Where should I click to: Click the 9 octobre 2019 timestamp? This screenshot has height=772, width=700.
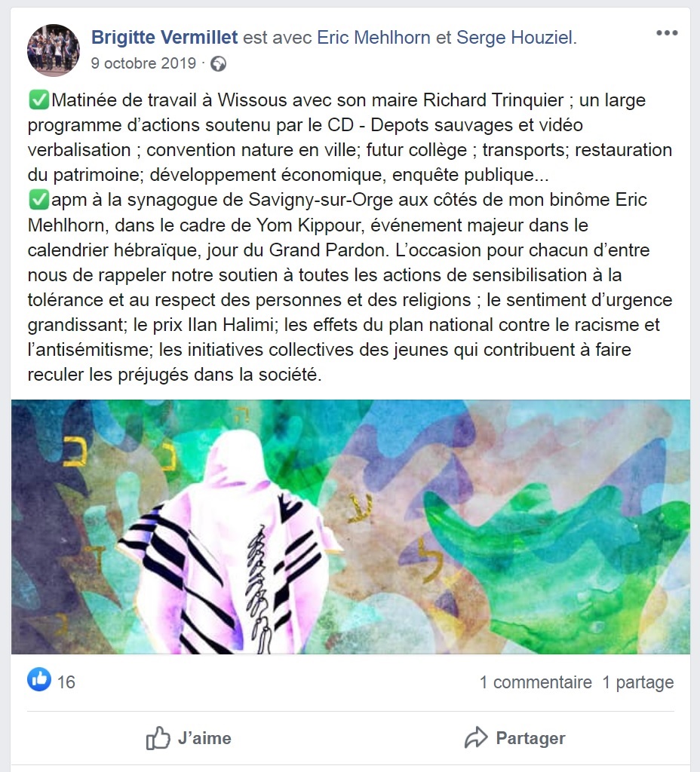143,63
